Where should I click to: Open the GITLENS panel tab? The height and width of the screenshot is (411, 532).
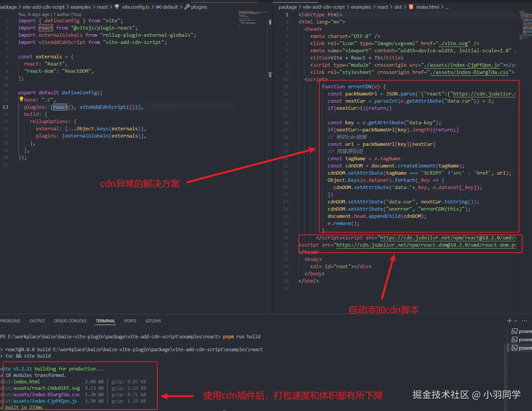tap(153, 321)
